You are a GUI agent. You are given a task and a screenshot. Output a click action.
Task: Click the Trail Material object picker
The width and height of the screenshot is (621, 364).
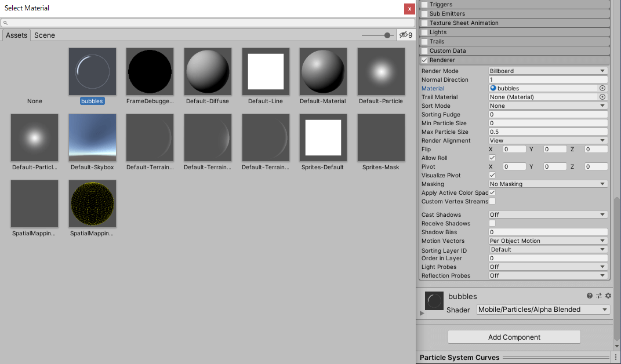[x=603, y=97]
